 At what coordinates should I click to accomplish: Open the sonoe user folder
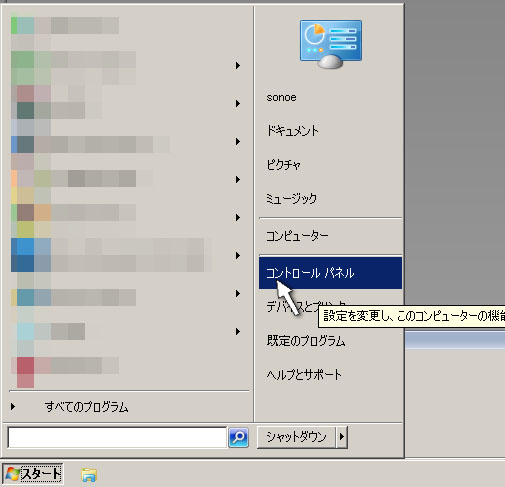click(281, 97)
